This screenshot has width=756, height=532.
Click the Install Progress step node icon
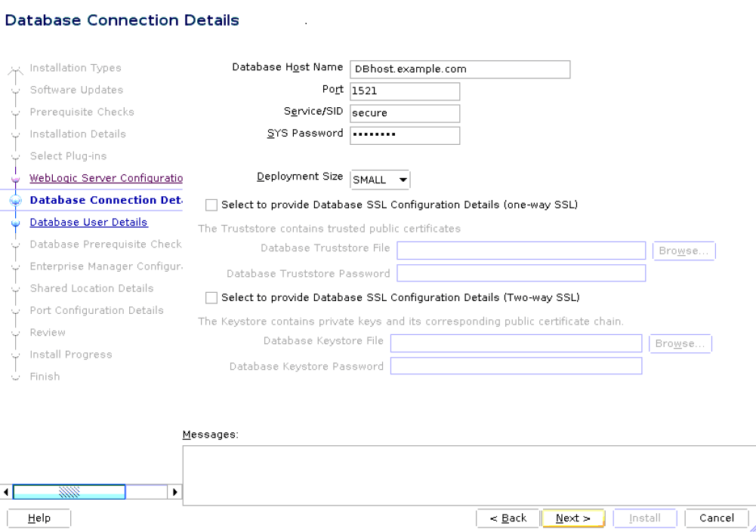tap(17, 354)
